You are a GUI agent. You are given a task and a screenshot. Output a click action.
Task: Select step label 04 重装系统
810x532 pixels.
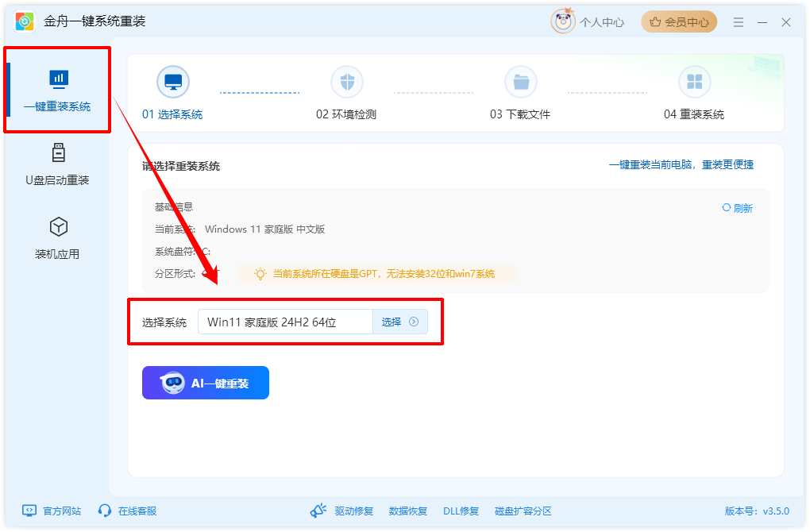[x=694, y=114]
